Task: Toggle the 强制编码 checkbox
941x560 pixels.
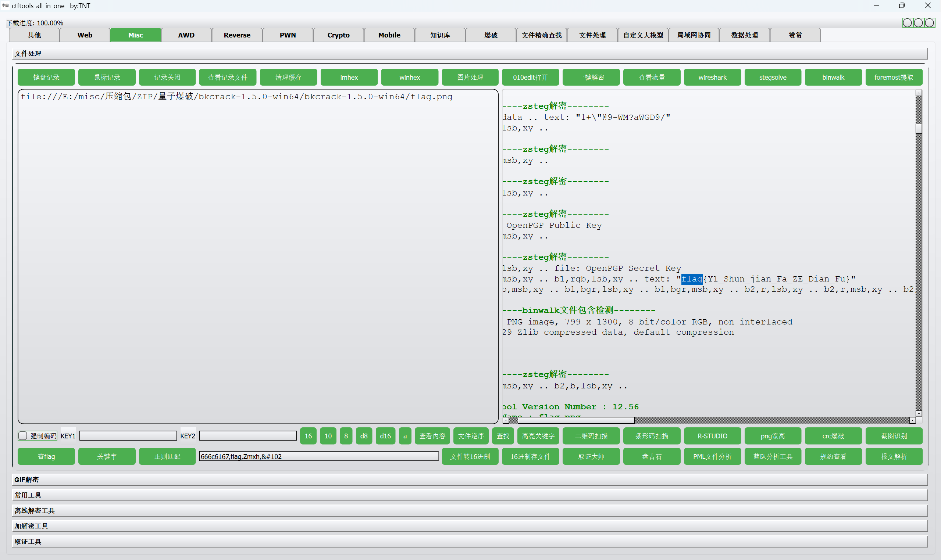Action: tap(23, 436)
